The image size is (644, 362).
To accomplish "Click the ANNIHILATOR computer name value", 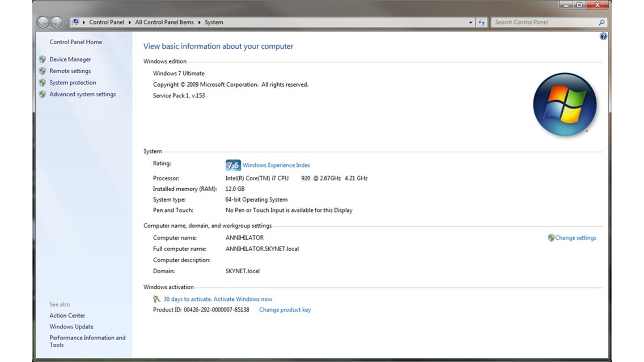I will pos(245,238).
